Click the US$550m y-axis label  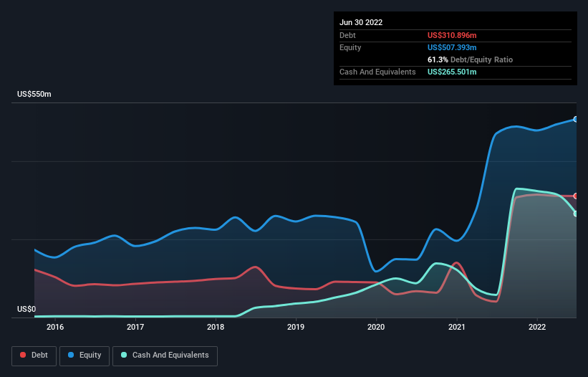click(34, 94)
